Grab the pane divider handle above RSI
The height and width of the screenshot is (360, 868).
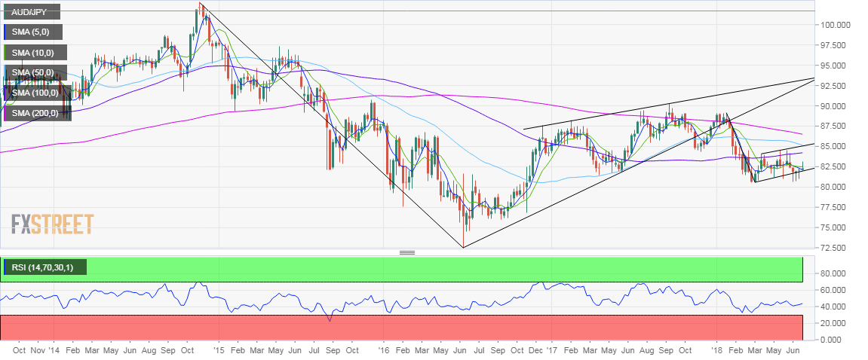pos(407,253)
